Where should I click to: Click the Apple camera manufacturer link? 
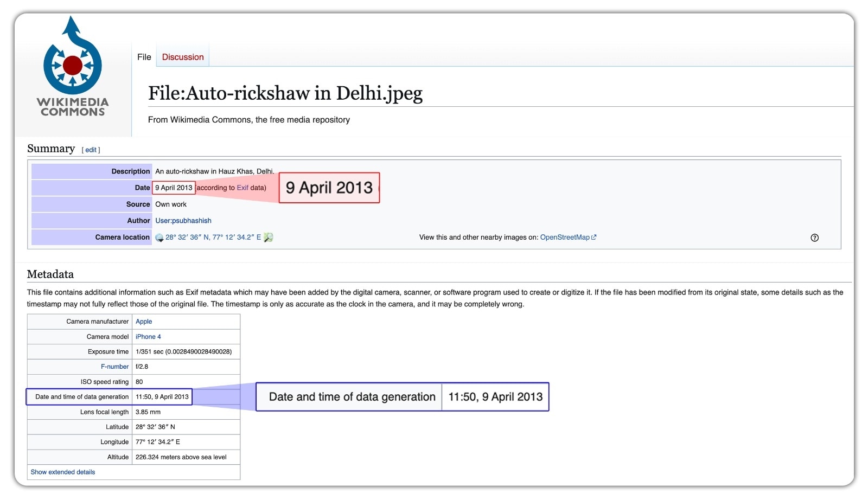tap(144, 322)
